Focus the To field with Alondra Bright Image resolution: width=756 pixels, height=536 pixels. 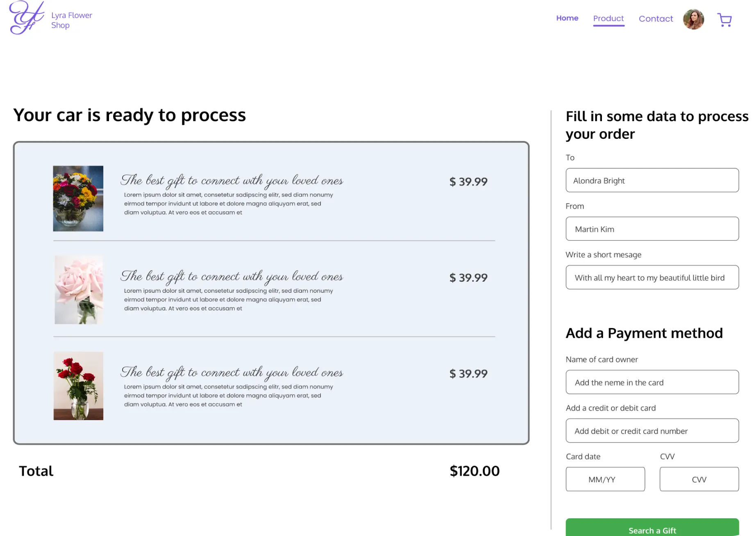[x=652, y=180]
